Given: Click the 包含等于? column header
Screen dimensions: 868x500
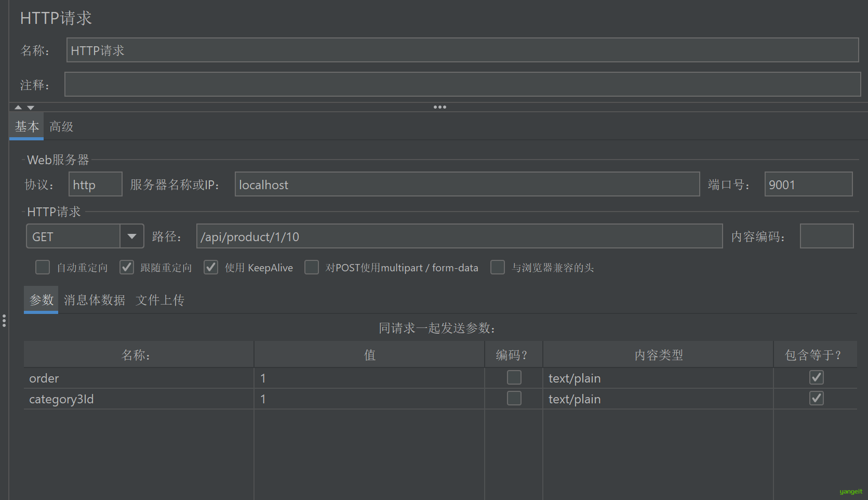Looking at the screenshot, I should coord(816,354).
